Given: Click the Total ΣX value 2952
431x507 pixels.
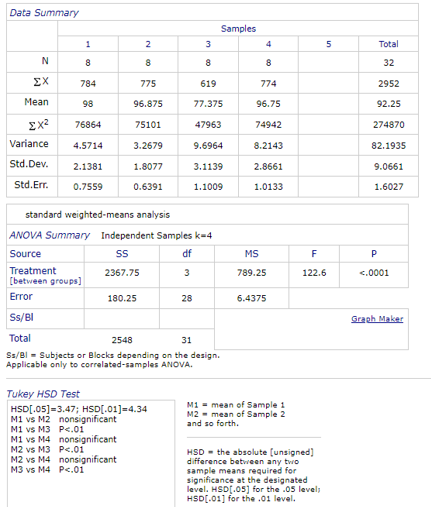Looking at the screenshot, I should click(x=388, y=83).
